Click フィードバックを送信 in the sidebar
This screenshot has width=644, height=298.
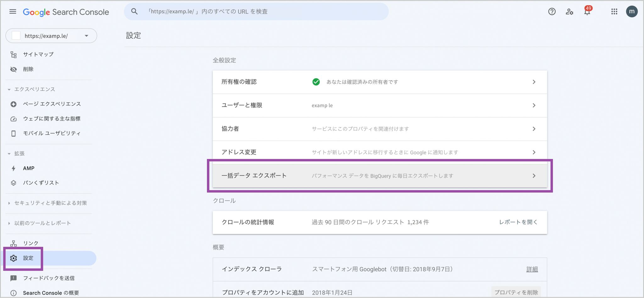coord(49,278)
